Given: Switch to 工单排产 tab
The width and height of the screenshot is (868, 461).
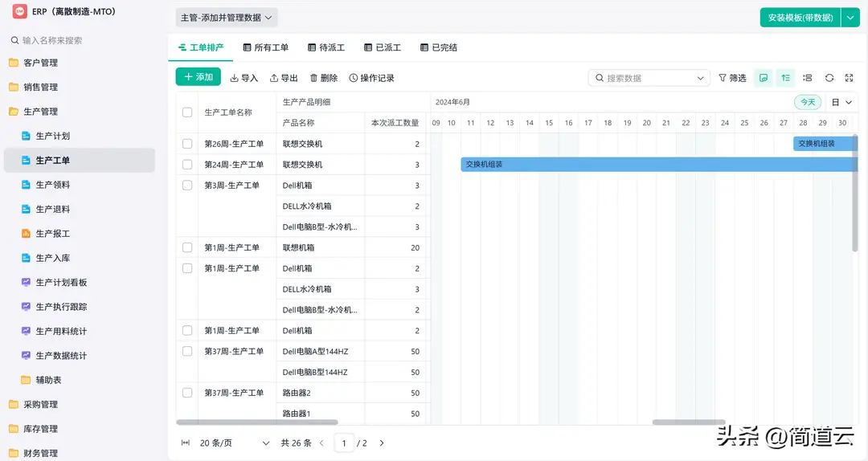Looking at the screenshot, I should click(x=201, y=47).
